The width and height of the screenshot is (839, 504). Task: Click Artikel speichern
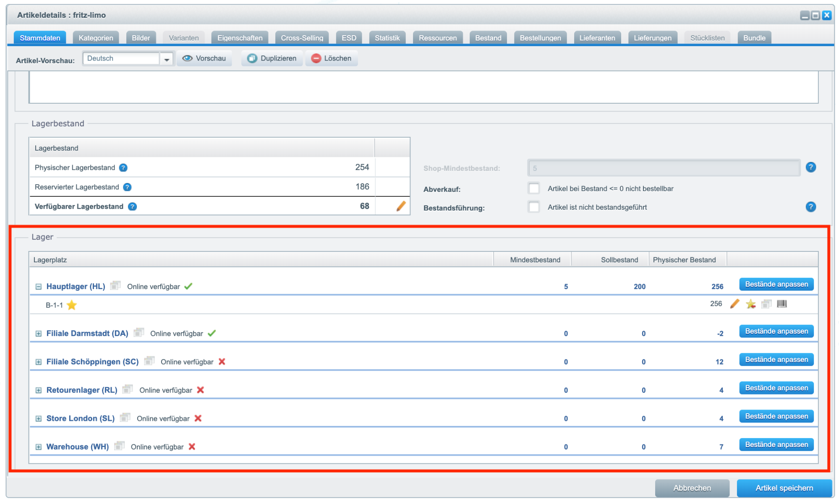pos(784,488)
